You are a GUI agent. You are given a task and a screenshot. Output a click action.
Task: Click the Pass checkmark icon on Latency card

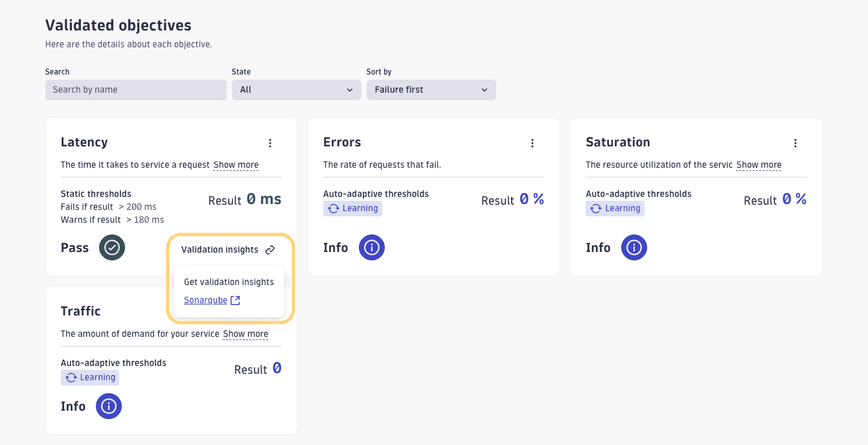[x=111, y=247]
